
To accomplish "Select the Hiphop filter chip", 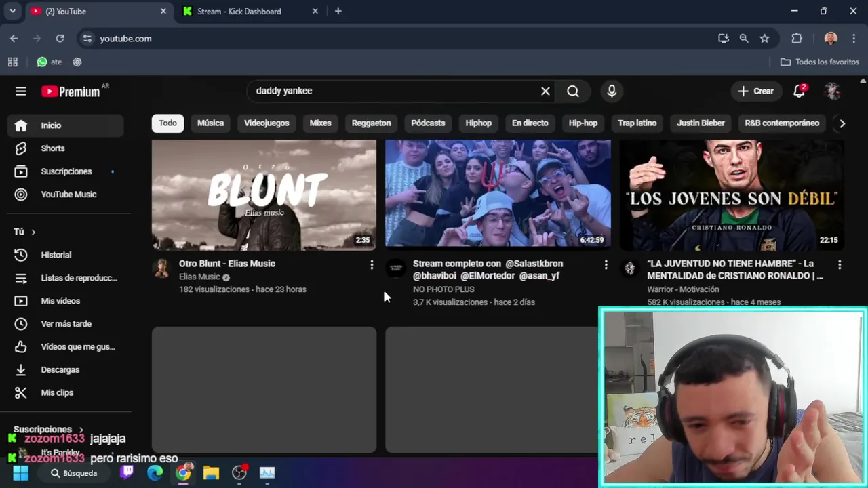I will [x=478, y=123].
